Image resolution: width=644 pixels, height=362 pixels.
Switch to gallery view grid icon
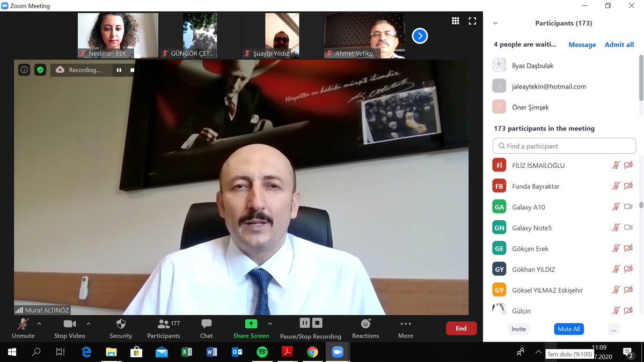(x=455, y=21)
